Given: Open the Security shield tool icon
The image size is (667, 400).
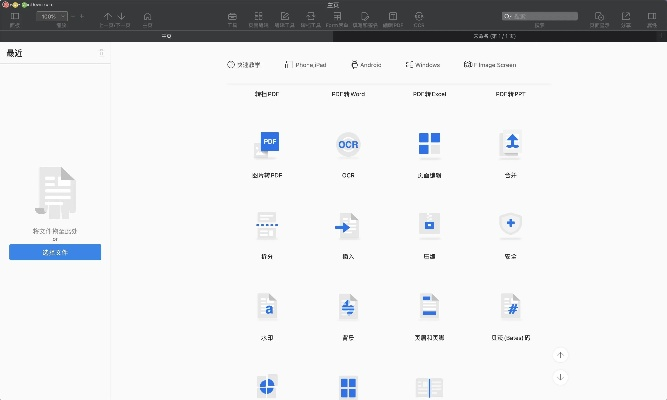Looking at the screenshot, I should 510,227.
